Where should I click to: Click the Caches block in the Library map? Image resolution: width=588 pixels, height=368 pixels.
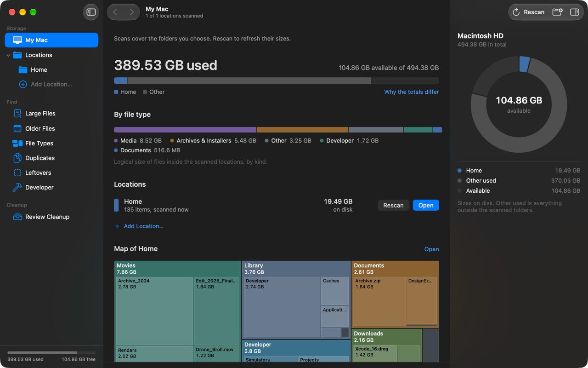335,291
